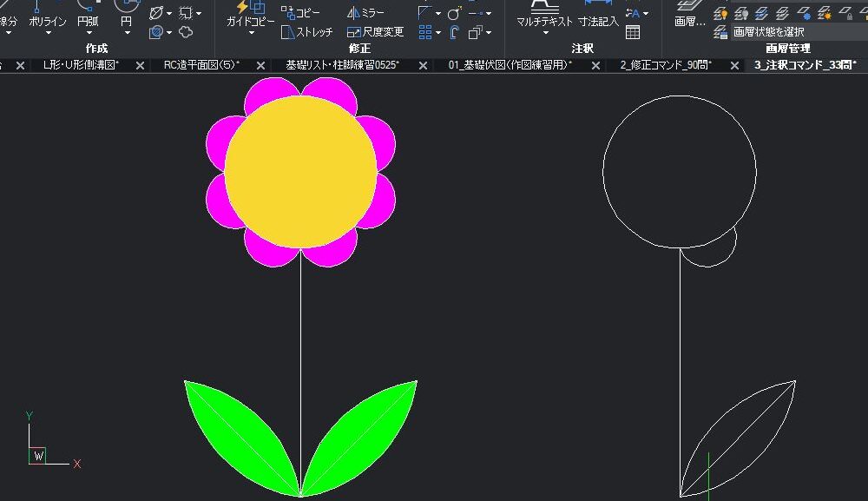Image resolution: width=868 pixels, height=501 pixels.
Task: Click the layer state manager icon
Action: pyautogui.click(x=720, y=32)
